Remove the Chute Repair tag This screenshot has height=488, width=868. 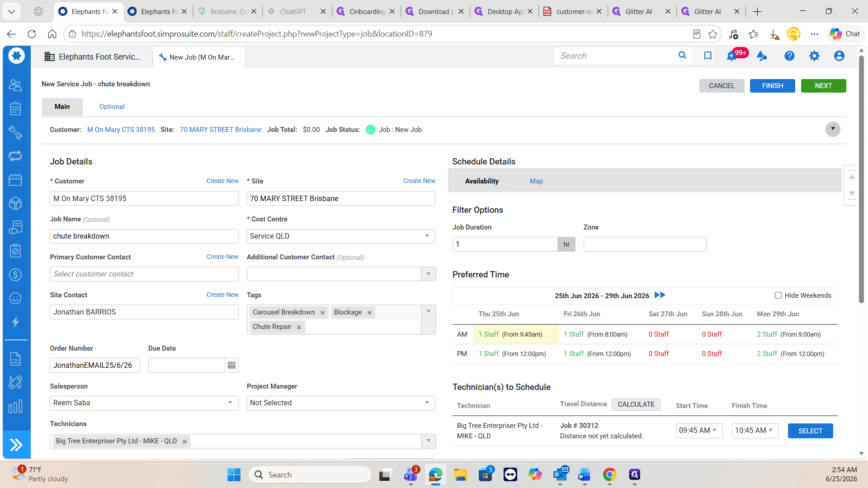coord(299,327)
